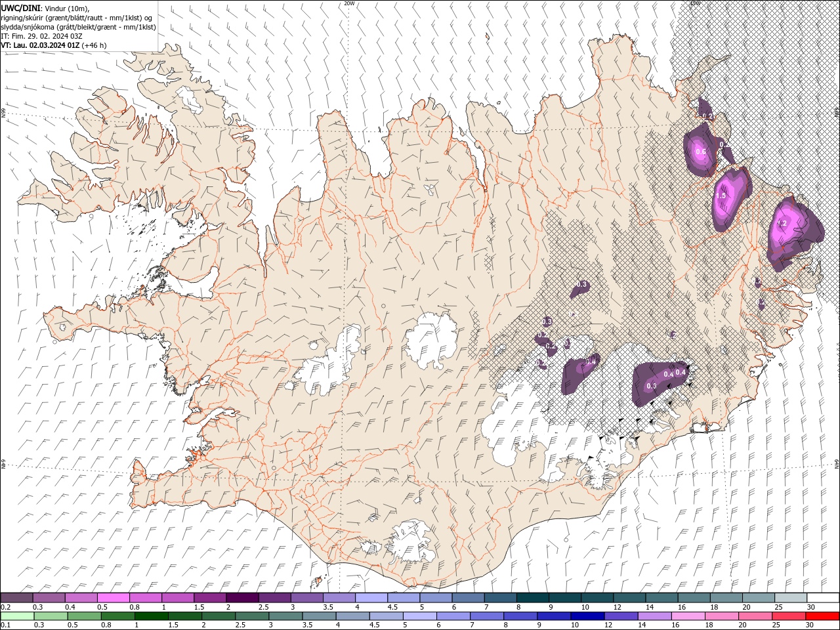Viewport: 840px width, 630px height.
Task: Select the grey-teal 16 swatch in top legend row
Action: click(694, 598)
